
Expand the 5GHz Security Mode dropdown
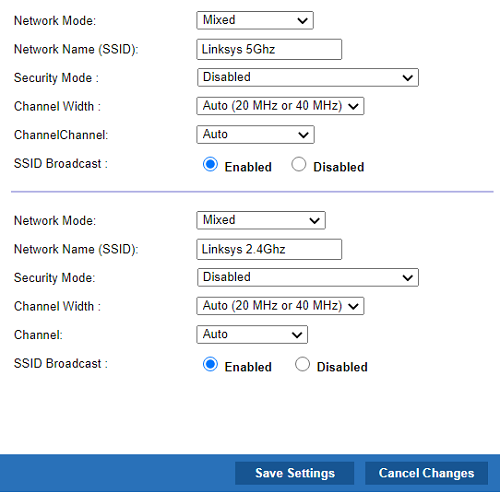pos(308,78)
